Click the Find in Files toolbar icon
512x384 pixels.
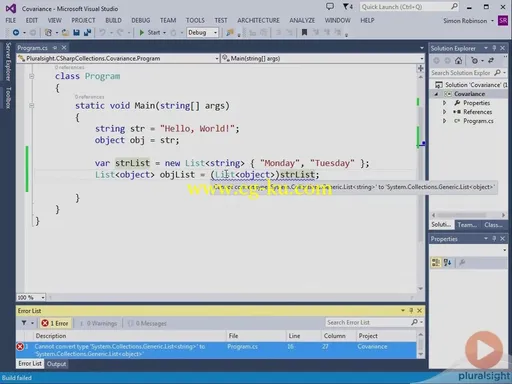[230, 32]
